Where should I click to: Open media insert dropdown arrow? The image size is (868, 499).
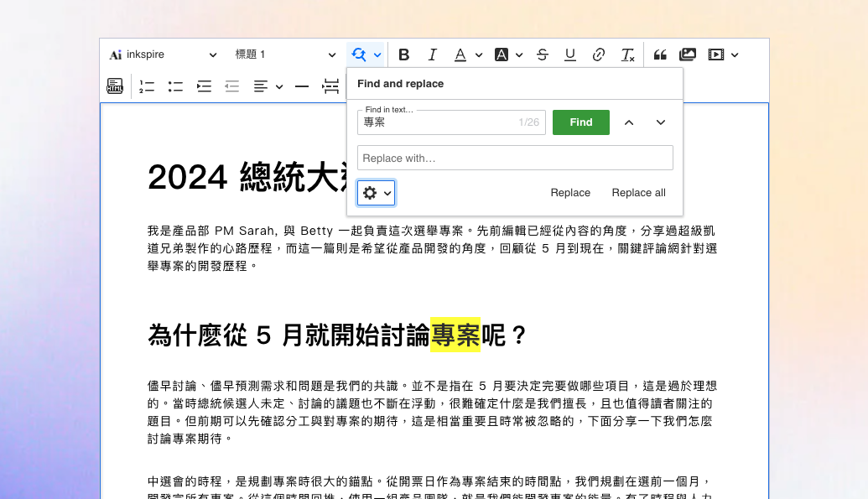point(735,55)
